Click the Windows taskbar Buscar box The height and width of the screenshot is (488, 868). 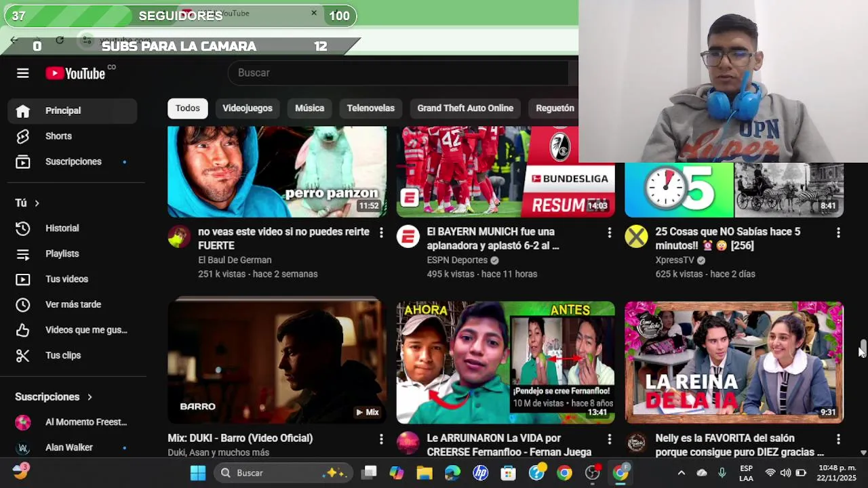click(x=283, y=472)
